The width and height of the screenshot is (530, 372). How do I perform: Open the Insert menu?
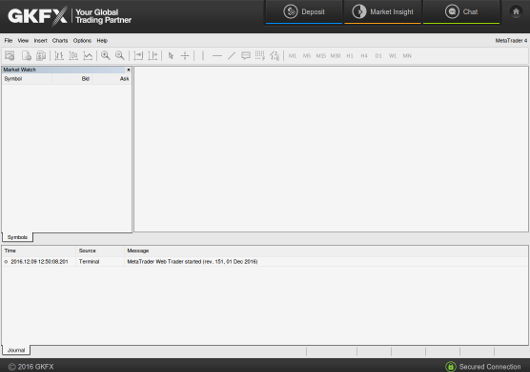click(41, 41)
